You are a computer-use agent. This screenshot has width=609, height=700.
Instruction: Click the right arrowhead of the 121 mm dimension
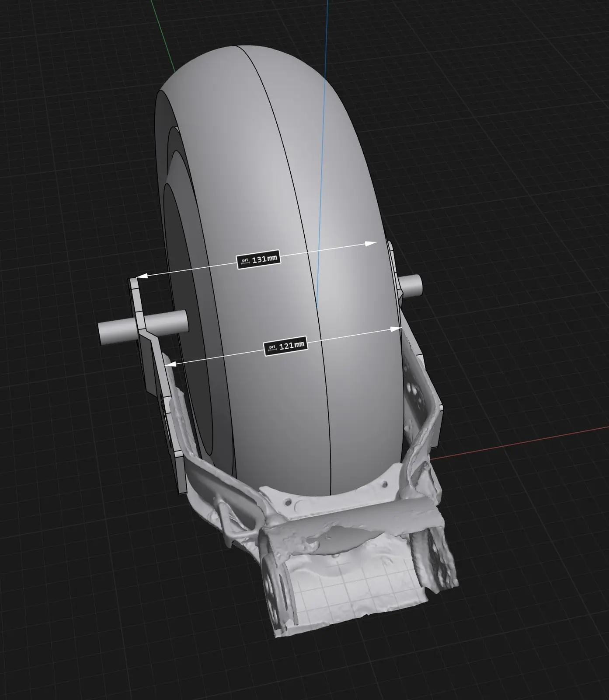(396, 328)
